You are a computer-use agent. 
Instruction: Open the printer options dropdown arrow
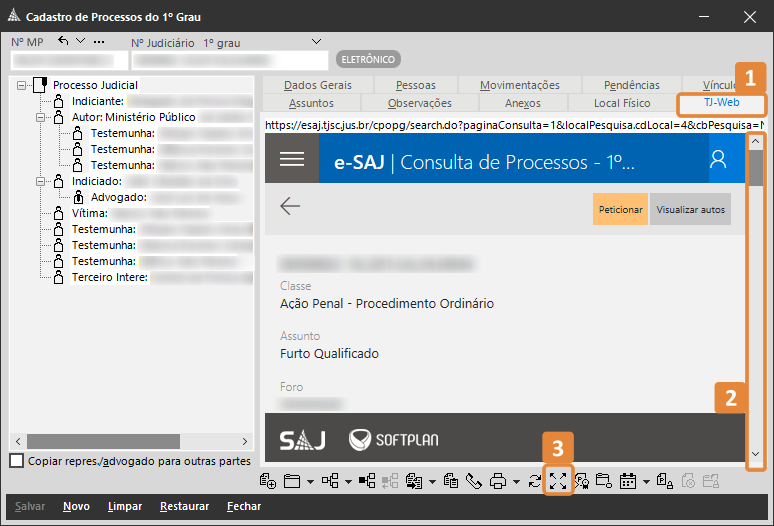pyautogui.click(x=516, y=482)
